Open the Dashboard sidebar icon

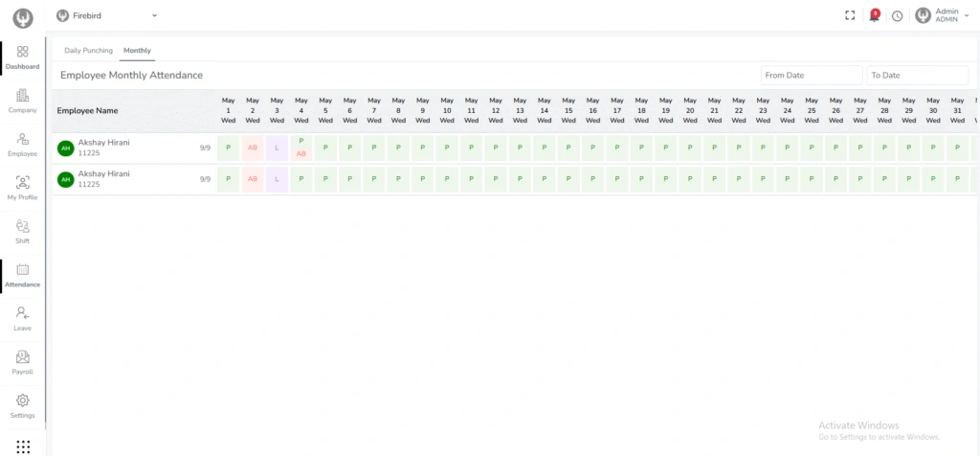click(x=23, y=57)
